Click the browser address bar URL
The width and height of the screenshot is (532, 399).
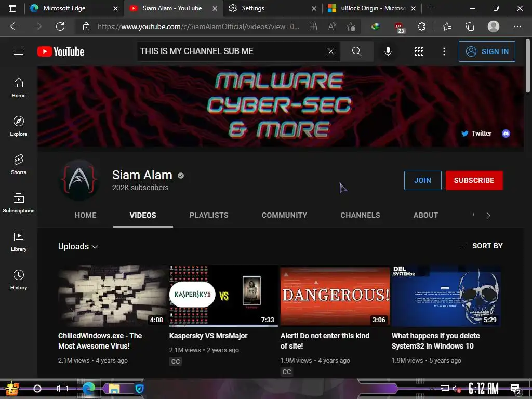198,26
